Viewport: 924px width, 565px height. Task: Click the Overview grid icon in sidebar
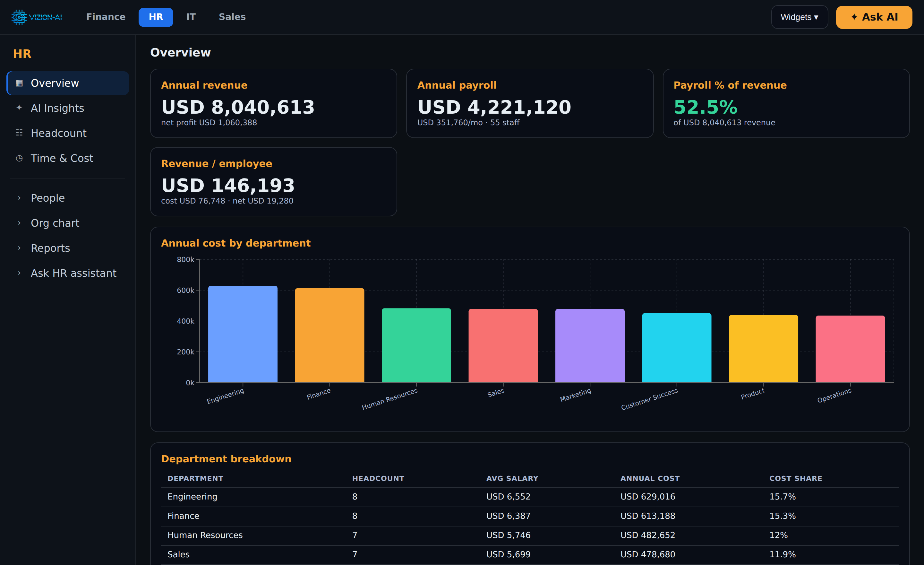19,83
